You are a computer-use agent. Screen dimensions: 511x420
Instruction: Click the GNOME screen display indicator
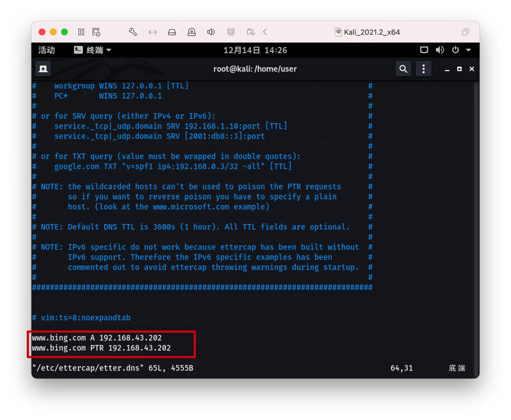click(x=424, y=50)
